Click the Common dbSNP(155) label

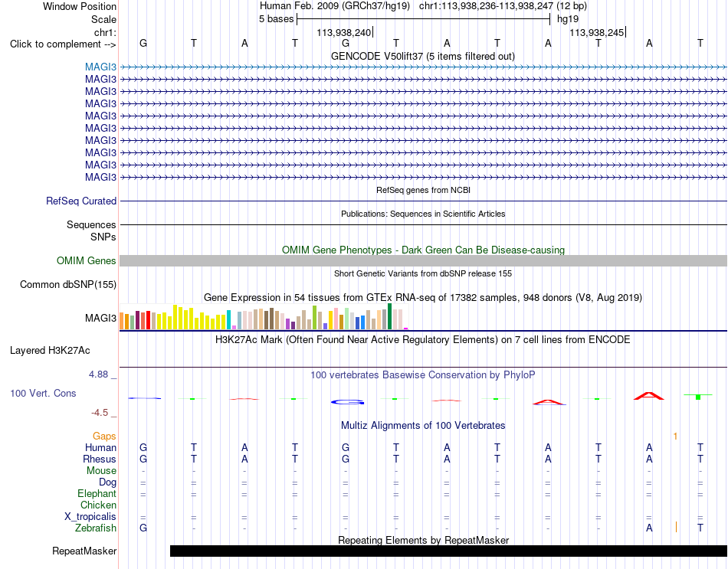coord(67,285)
